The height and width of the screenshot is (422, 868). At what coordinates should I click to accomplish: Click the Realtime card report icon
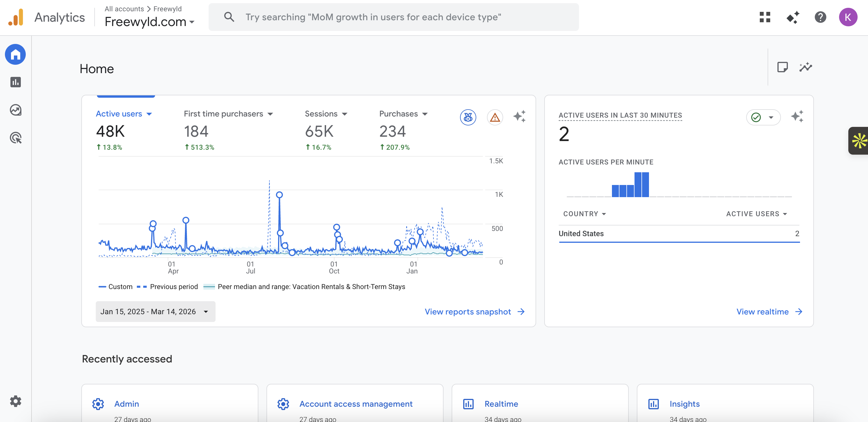point(468,404)
